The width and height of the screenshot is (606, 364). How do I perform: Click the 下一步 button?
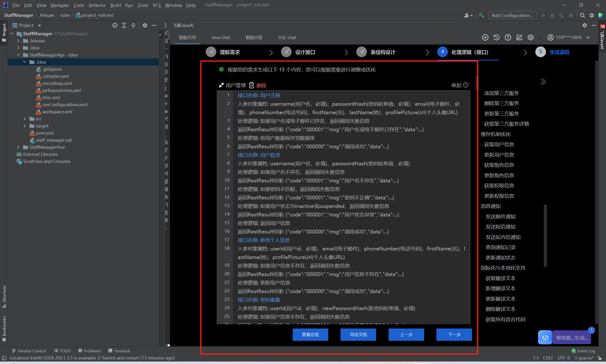coord(454,335)
